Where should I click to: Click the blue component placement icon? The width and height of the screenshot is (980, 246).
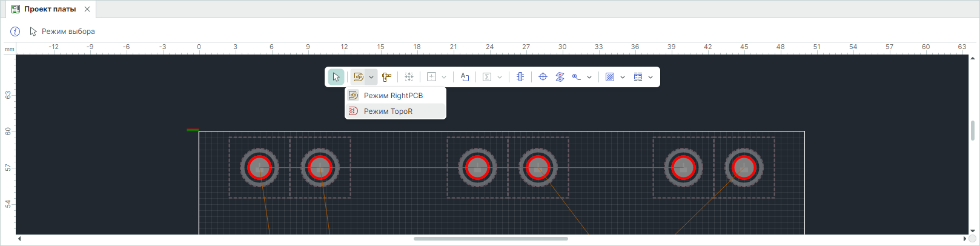click(520, 77)
